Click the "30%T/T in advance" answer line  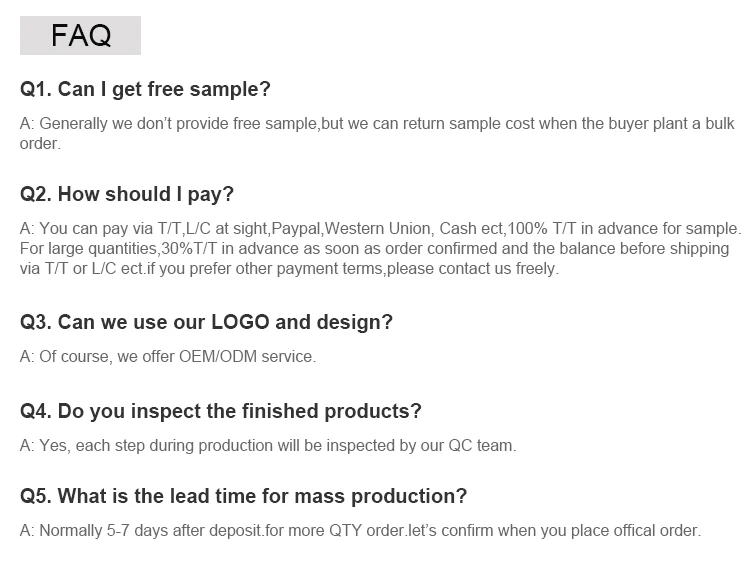[374, 249]
